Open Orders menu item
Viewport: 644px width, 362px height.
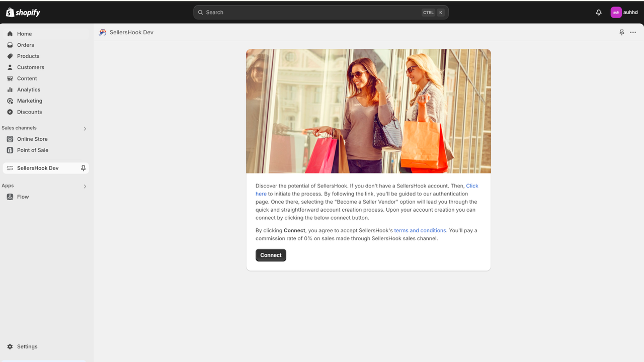tap(46, 45)
